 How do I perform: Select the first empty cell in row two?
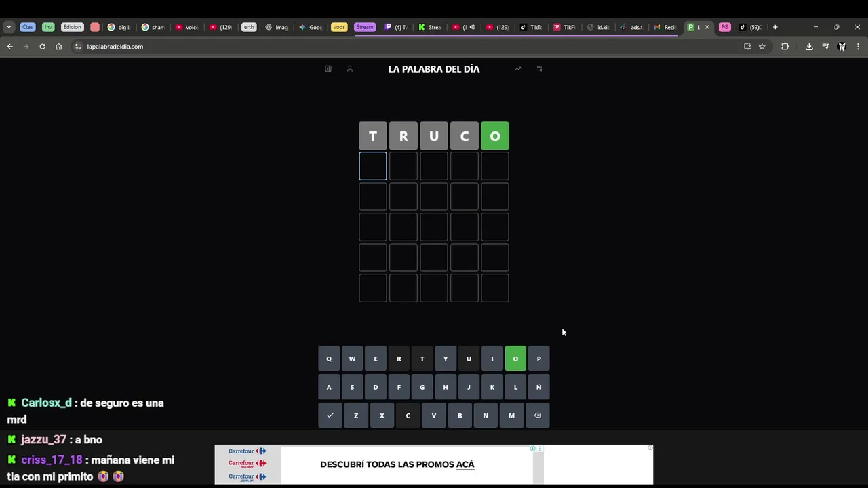point(373,166)
